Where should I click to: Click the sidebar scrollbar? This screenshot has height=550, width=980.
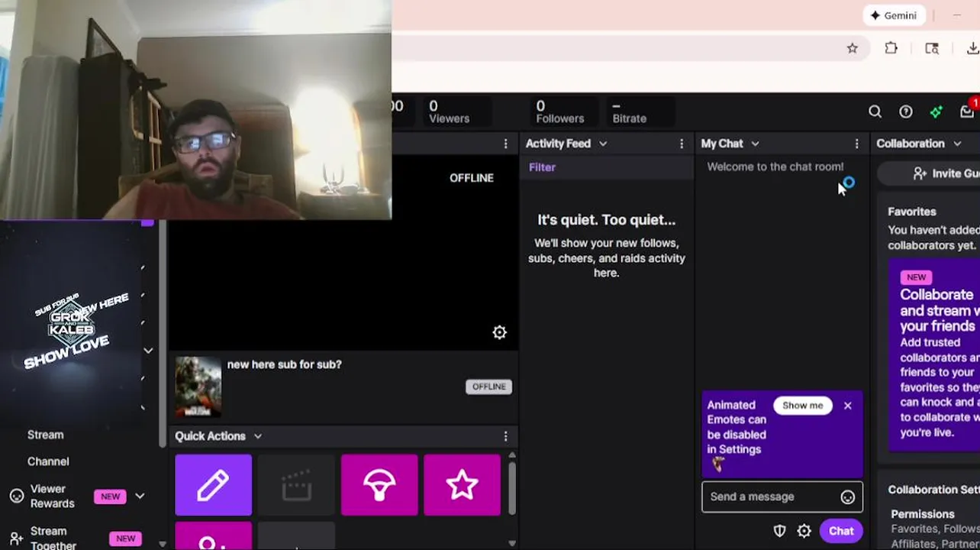point(163,333)
